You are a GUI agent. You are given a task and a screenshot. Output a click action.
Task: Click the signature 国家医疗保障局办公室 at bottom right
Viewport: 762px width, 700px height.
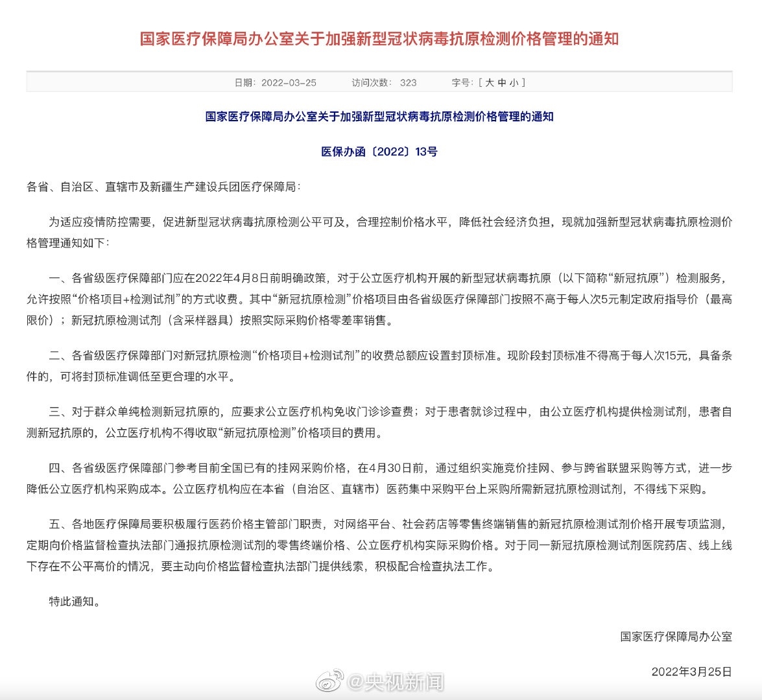click(x=676, y=636)
